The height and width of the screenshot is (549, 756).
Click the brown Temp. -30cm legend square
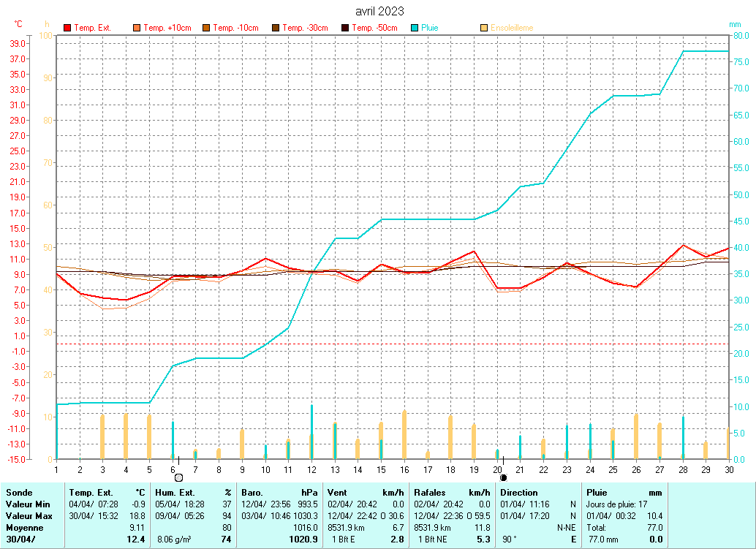click(x=276, y=28)
